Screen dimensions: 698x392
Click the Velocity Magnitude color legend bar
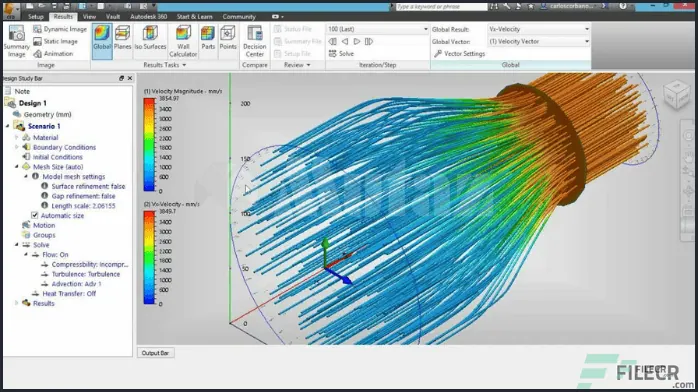[x=149, y=145]
